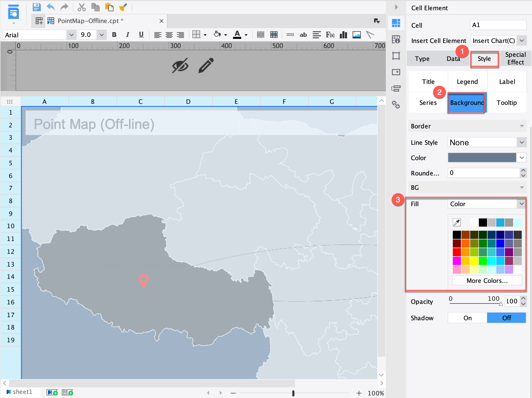Turn Shadow On
Screen dimensions: 532x398
467,318
